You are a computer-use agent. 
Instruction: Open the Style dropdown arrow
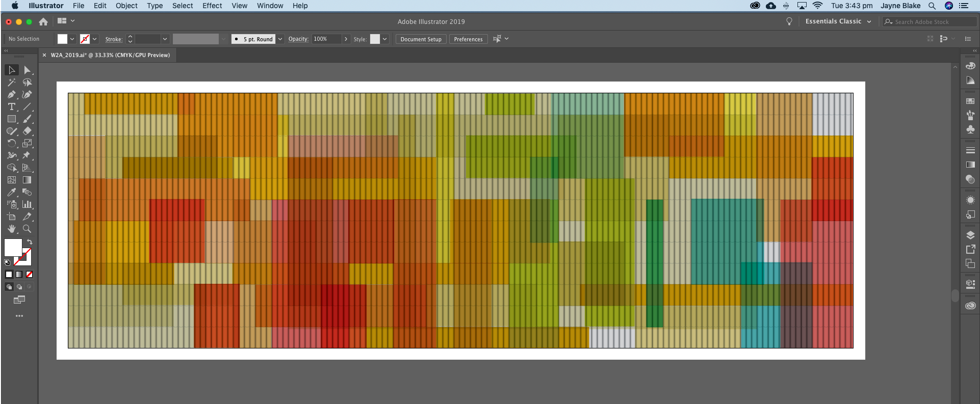[385, 39]
